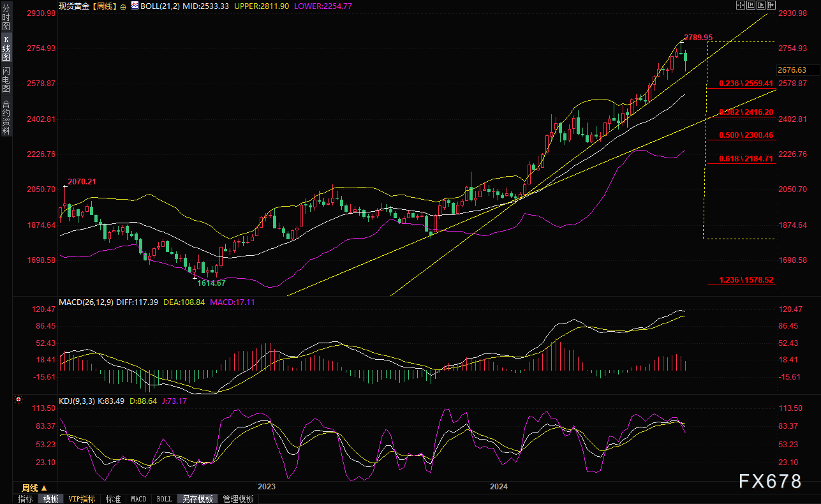
Task: Select the 指标 bottom tab
Action: (26, 499)
